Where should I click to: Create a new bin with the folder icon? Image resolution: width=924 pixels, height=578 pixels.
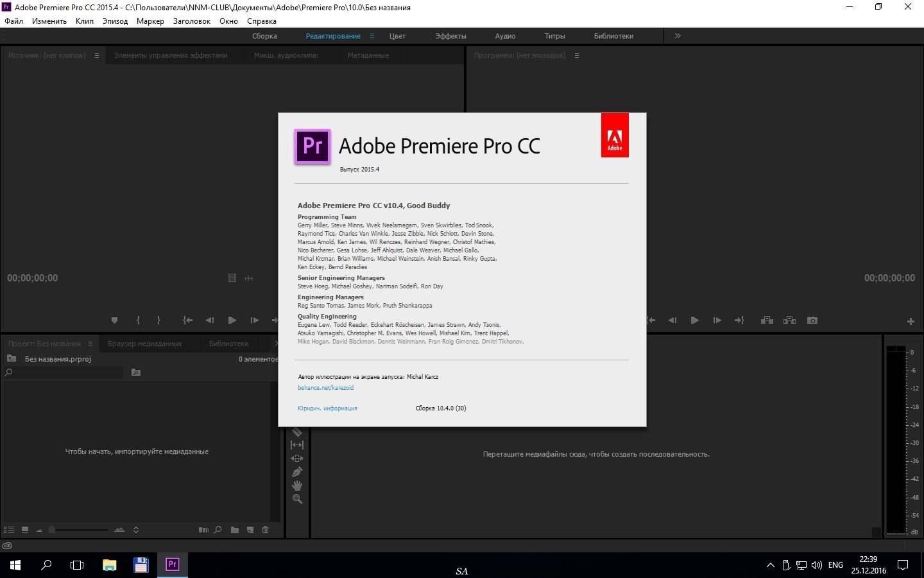pyautogui.click(x=235, y=530)
